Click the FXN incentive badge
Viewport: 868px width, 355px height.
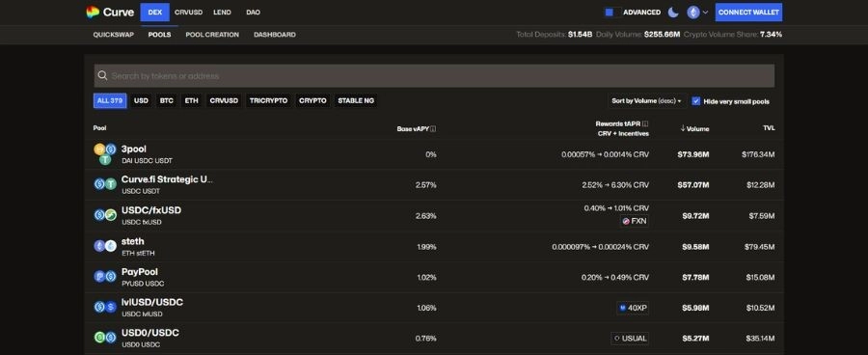(x=635, y=221)
